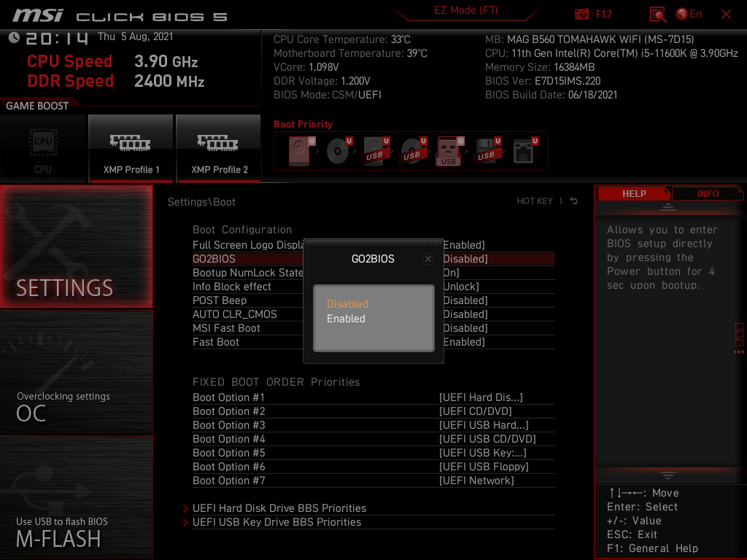Select the USB CD/DVD boot priority icon

413,151
